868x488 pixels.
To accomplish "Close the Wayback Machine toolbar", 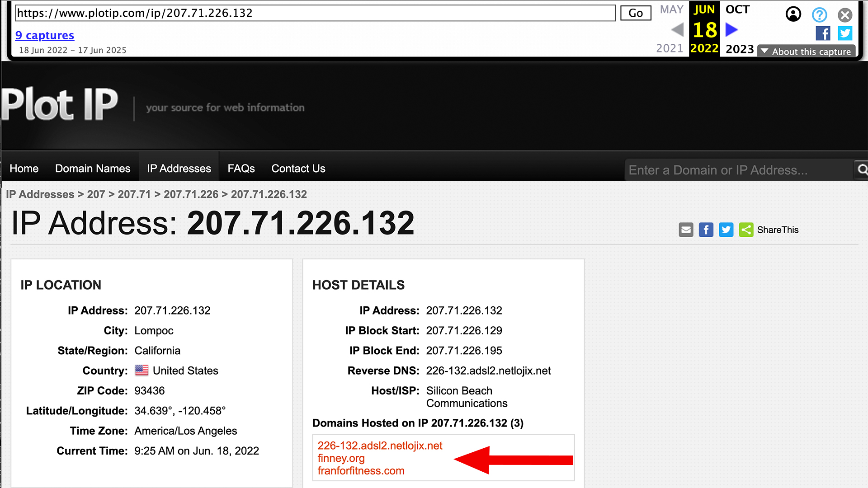I will pyautogui.click(x=844, y=15).
